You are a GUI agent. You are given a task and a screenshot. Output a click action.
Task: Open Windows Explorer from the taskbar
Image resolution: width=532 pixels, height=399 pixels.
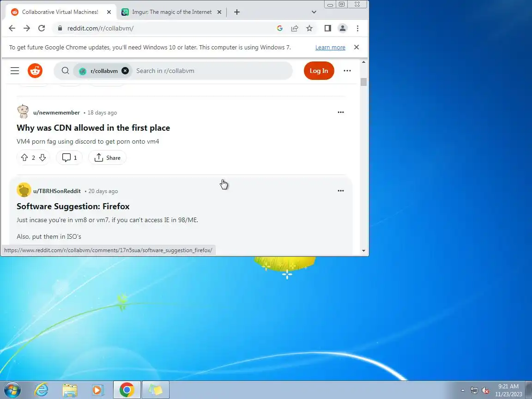(x=70, y=390)
